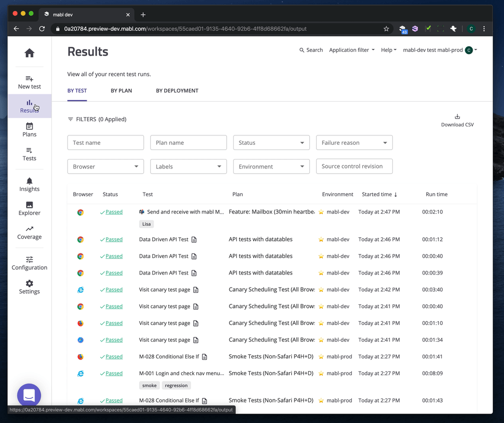Click the smoke label tag
Viewport: 504px width, 423px height.
click(150, 385)
